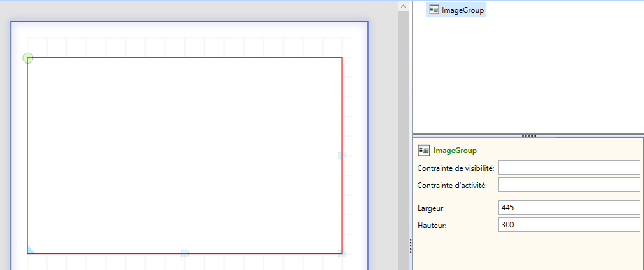Click the Hauteur label
Image resolution: width=644 pixels, height=270 pixels.
(x=432, y=226)
